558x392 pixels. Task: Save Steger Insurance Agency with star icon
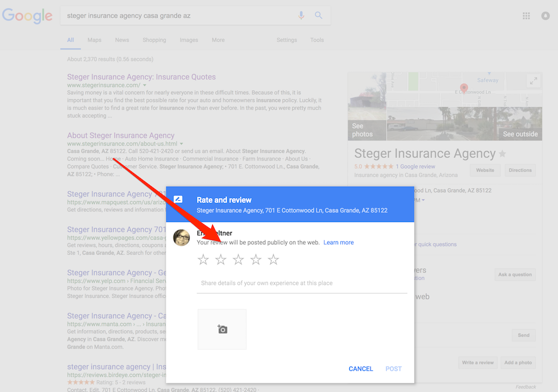(x=502, y=154)
